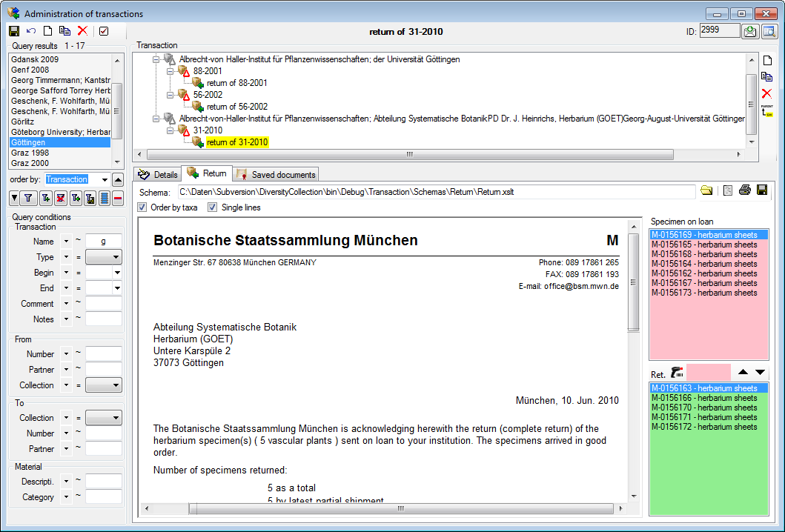Open the Name comparison operator dropdown
This screenshot has height=532, width=785.
[66, 242]
